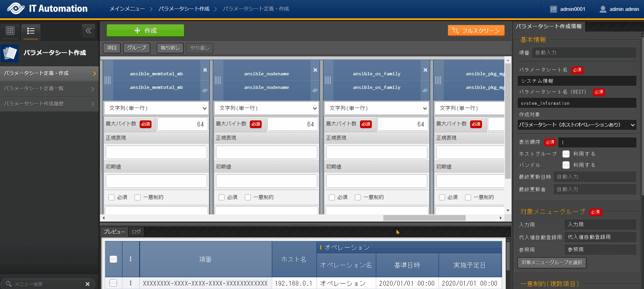Open パラメータシート定義一覧 menu item

click(x=49, y=89)
